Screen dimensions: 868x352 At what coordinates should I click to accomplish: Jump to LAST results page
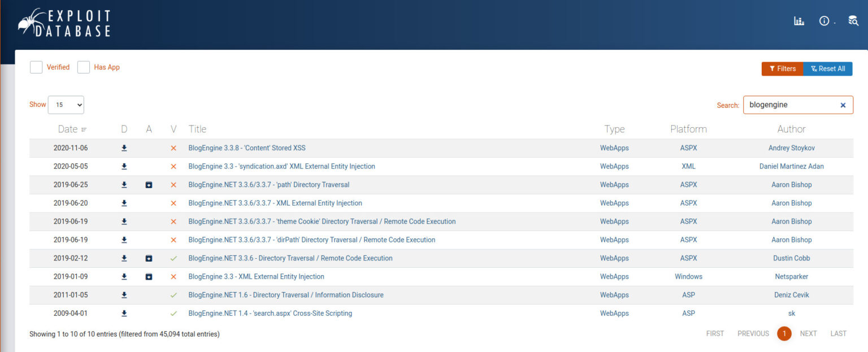[838, 333]
